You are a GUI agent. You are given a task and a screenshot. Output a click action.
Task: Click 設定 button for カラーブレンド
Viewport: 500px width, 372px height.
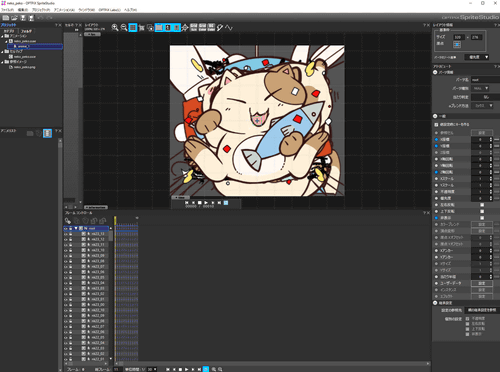coord(482,224)
